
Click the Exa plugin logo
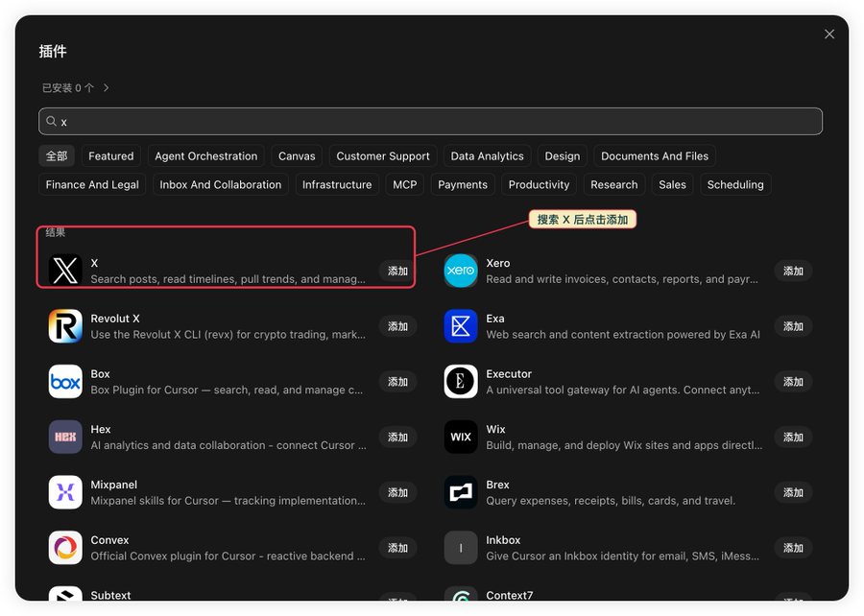(x=461, y=326)
